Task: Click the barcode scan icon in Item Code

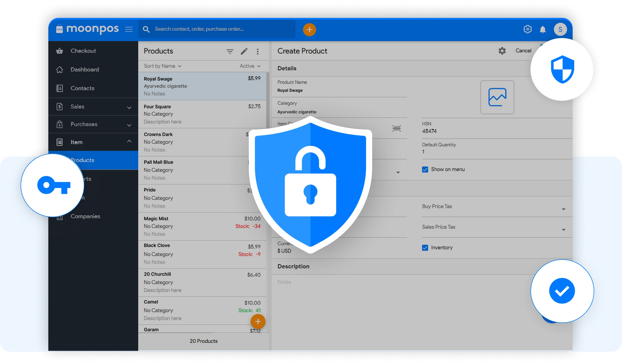Action: (396, 128)
